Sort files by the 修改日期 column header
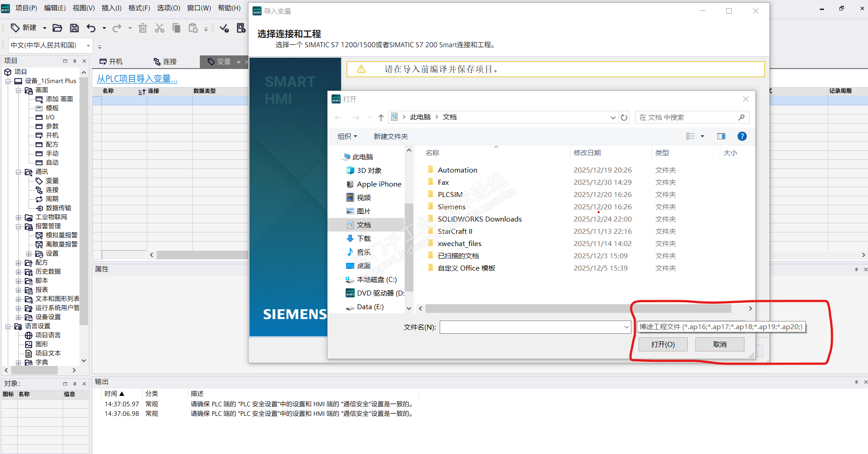Viewport: 868px width, 454px height. [x=587, y=153]
